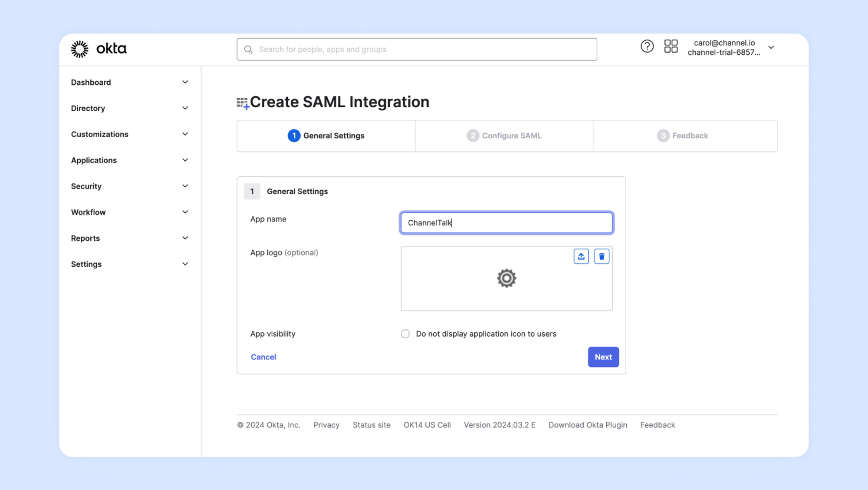The width and height of the screenshot is (868, 490).
Task: Click the App name text field
Action: [x=506, y=223]
